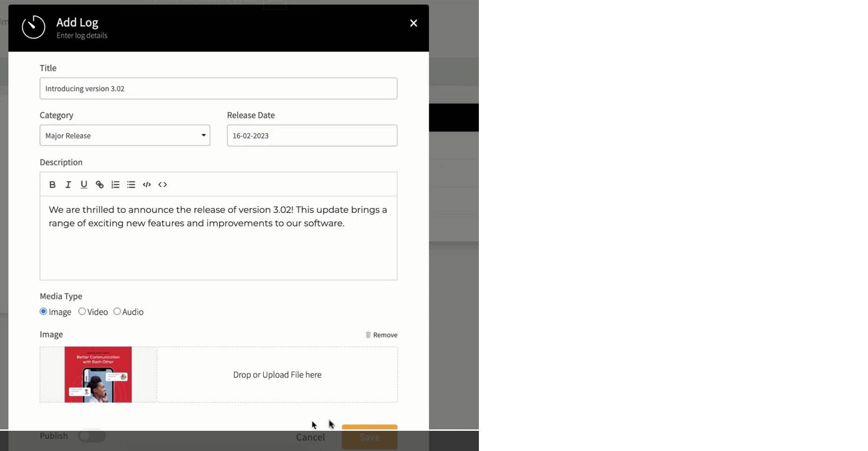Screen dimensions: 868x451
Task: Click the inline code icon with slash
Action: [147, 185]
